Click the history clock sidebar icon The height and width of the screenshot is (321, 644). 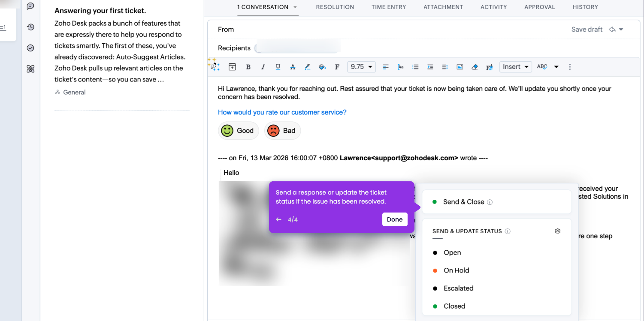(30, 27)
